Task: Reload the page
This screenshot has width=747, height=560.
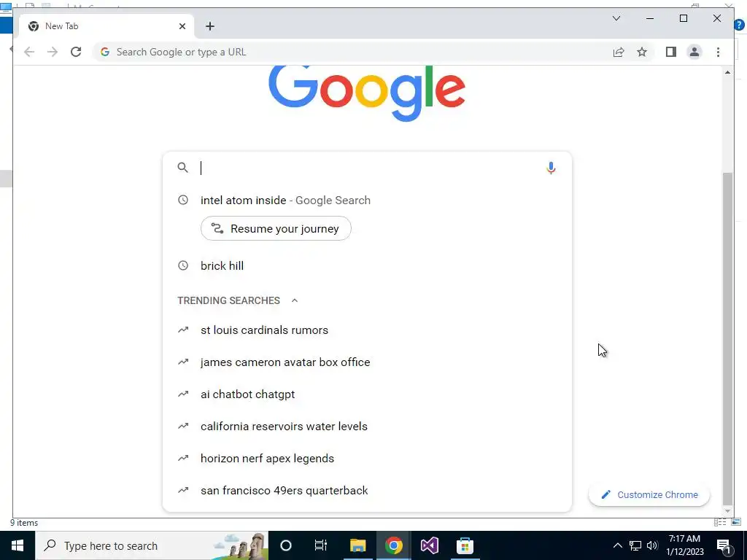Action: pos(76,52)
